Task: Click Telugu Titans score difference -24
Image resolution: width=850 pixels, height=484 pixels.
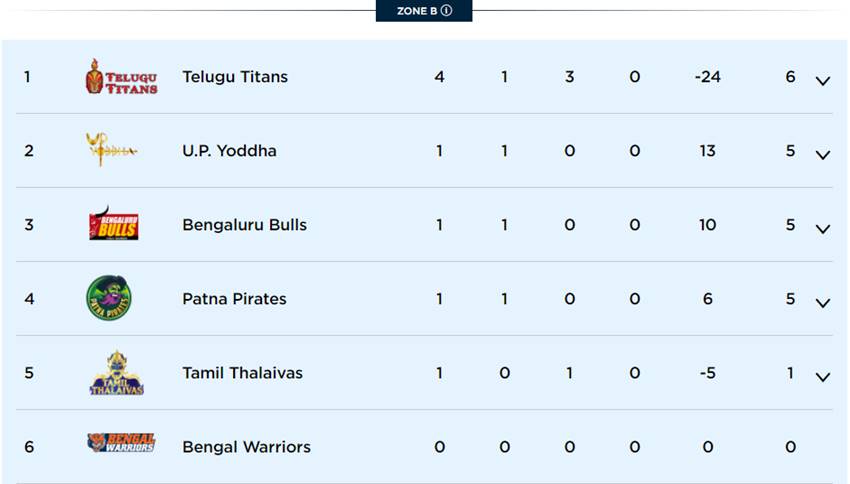Action: click(x=707, y=77)
